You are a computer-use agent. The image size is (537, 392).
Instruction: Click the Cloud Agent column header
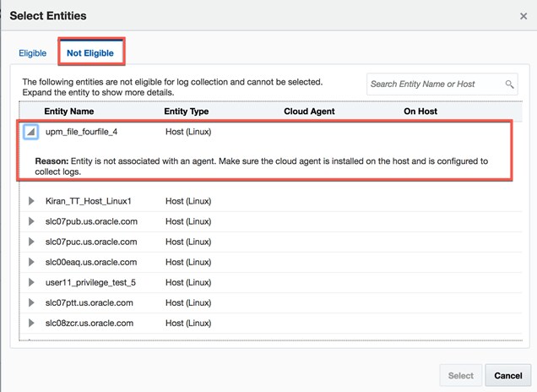tap(309, 111)
